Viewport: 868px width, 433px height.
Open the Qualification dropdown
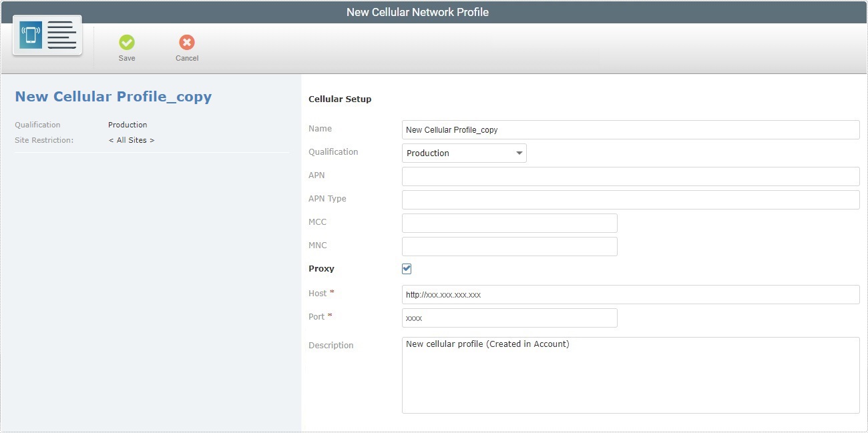[x=464, y=153]
